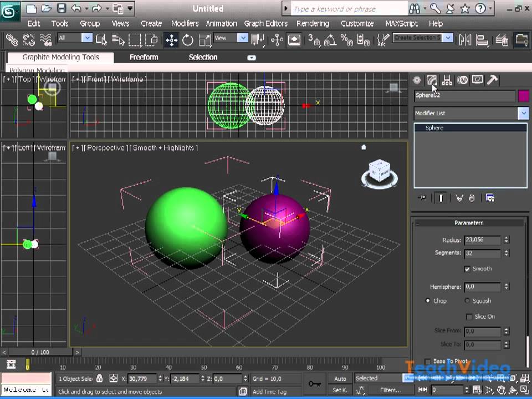This screenshot has height=399, width=532.
Task: Switch to the Selection ribbon tab
Action: click(203, 57)
